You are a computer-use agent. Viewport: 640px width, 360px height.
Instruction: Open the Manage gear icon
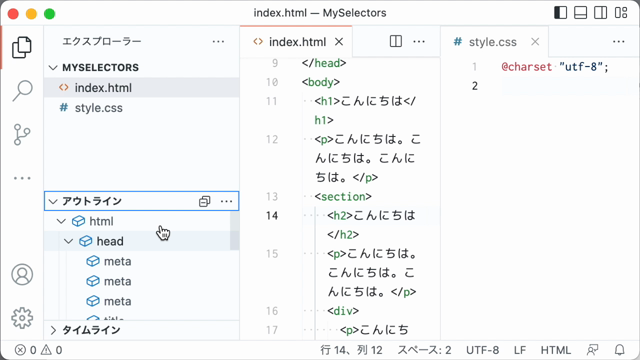coord(22,318)
